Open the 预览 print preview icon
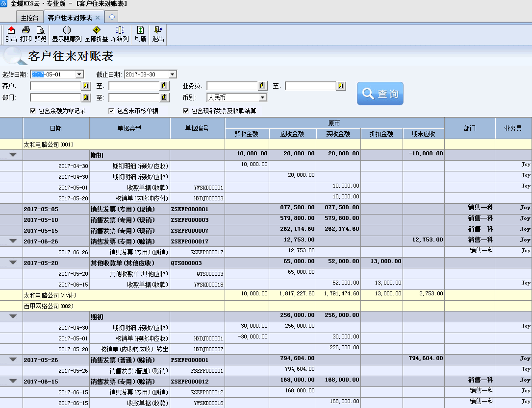This screenshot has height=408, width=532. 40,34
